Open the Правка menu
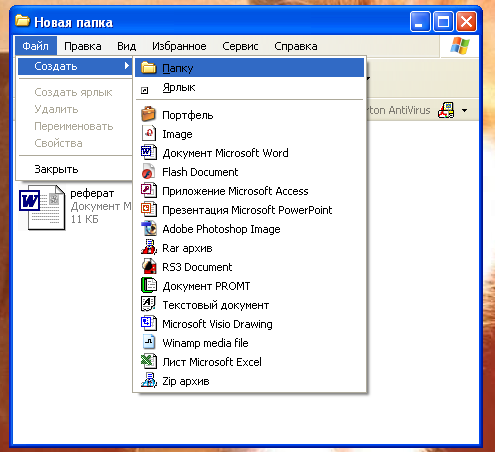This screenshot has width=495, height=452. point(83,46)
